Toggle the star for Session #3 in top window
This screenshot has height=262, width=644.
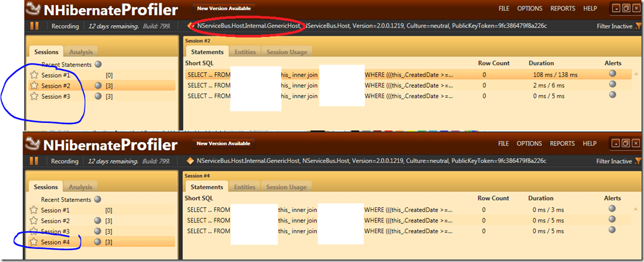(34, 97)
